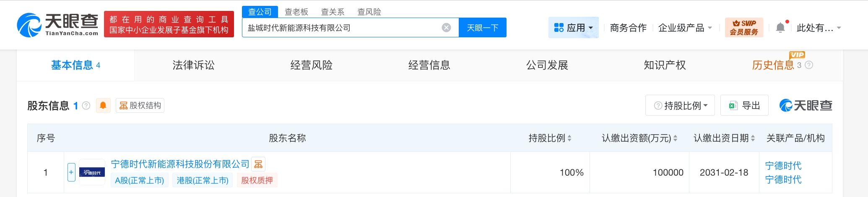
Task: Open the 持股比例 filter dropdown
Action: pyautogui.click(x=680, y=106)
